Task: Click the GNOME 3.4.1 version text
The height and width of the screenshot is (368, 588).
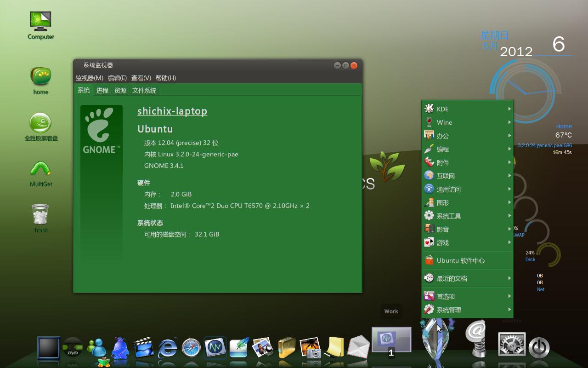Action: (x=164, y=166)
